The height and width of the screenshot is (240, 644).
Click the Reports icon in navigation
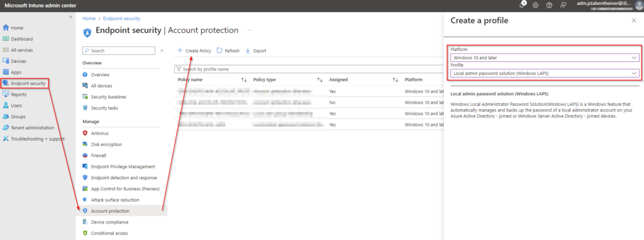tap(6, 94)
